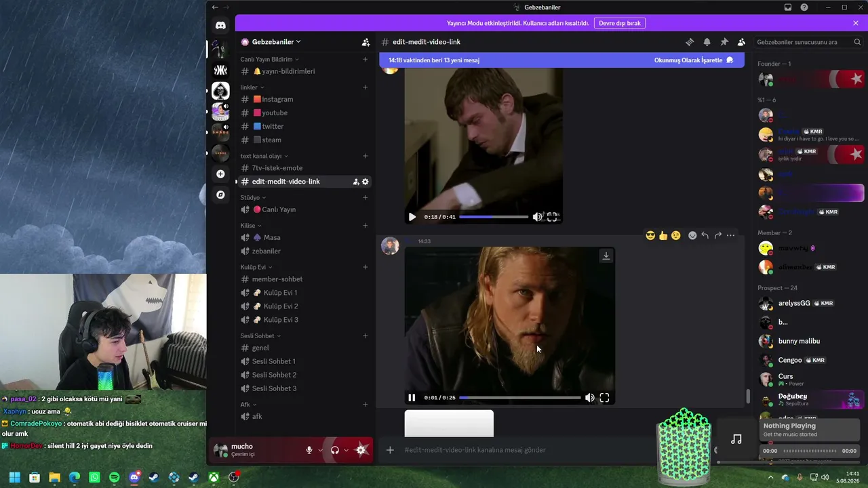Screen dimensions: 868x488
Task: Open Discover servers compass icon
Action: pyautogui.click(x=220, y=195)
